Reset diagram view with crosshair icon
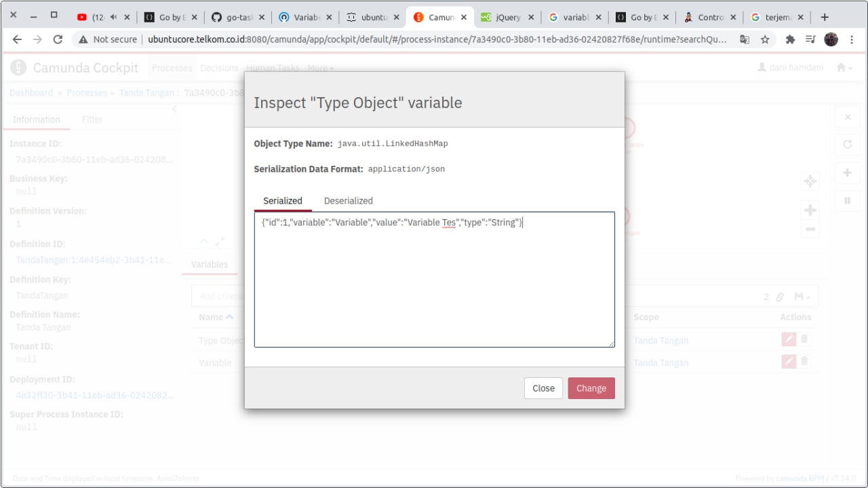The width and height of the screenshot is (868, 488). (810, 181)
